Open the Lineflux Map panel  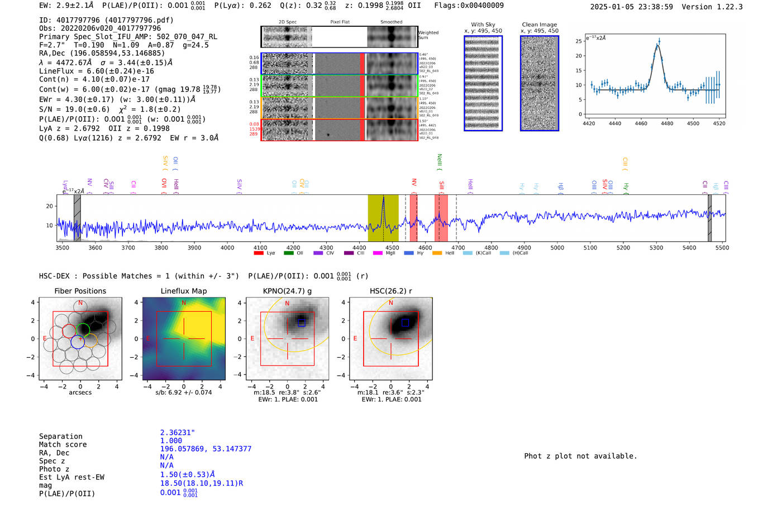click(184, 338)
